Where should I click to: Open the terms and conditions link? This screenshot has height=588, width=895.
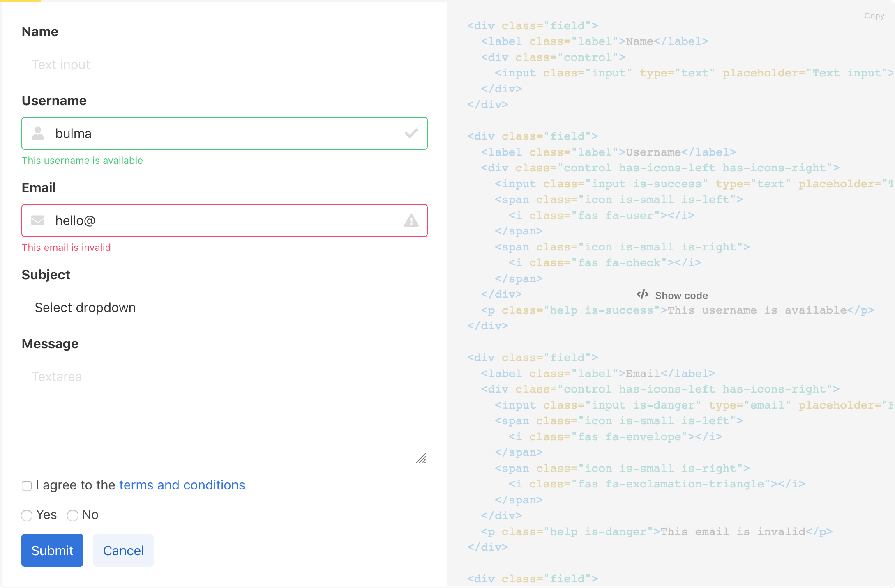click(182, 485)
